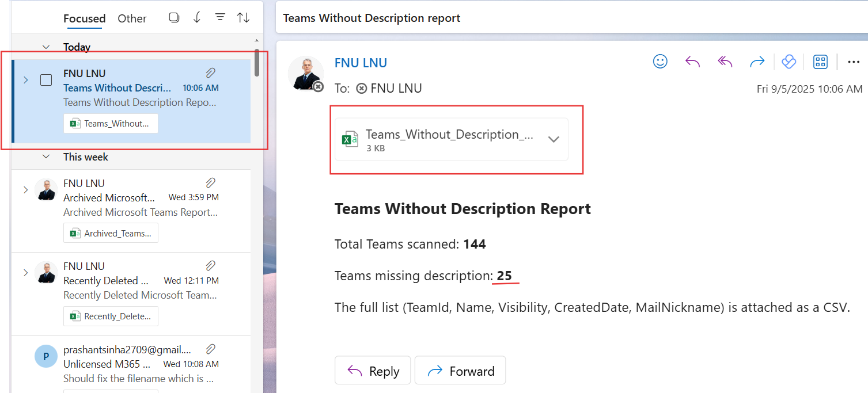The height and width of the screenshot is (393, 868).
Task: Click the Reply All double-arrow icon
Action: (x=725, y=62)
